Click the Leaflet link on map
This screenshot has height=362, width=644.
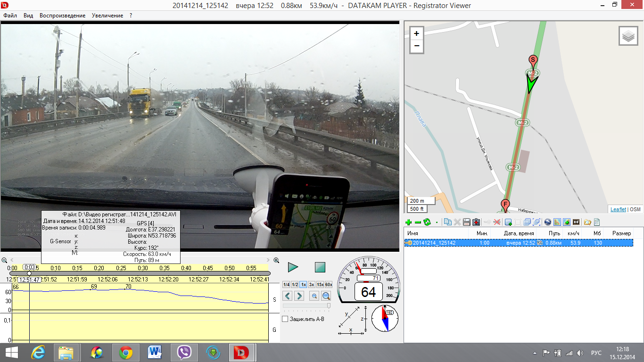click(x=618, y=209)
